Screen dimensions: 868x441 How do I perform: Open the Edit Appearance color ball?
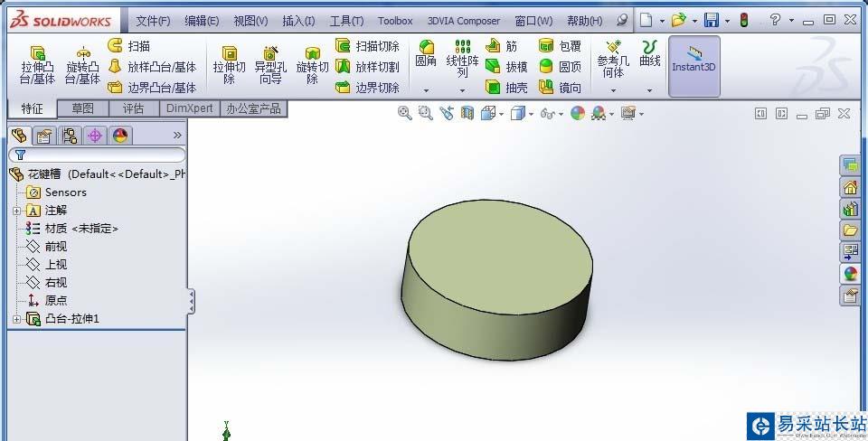578,114
